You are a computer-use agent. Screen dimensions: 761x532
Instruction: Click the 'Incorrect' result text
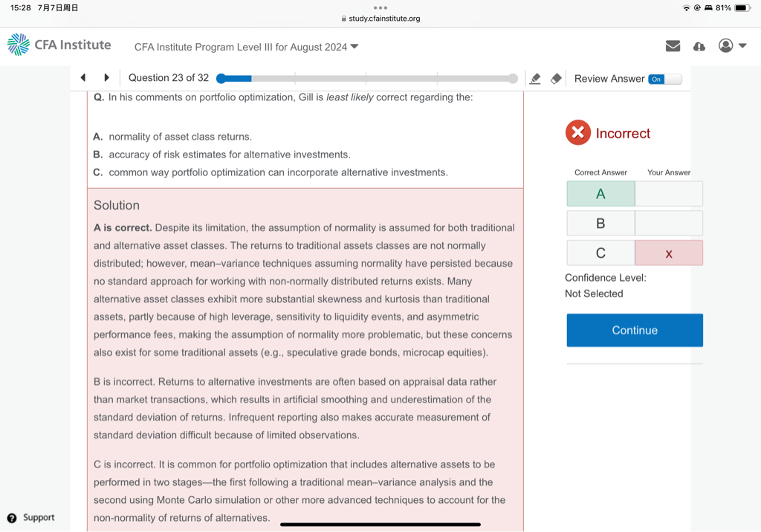pos(623,134)
